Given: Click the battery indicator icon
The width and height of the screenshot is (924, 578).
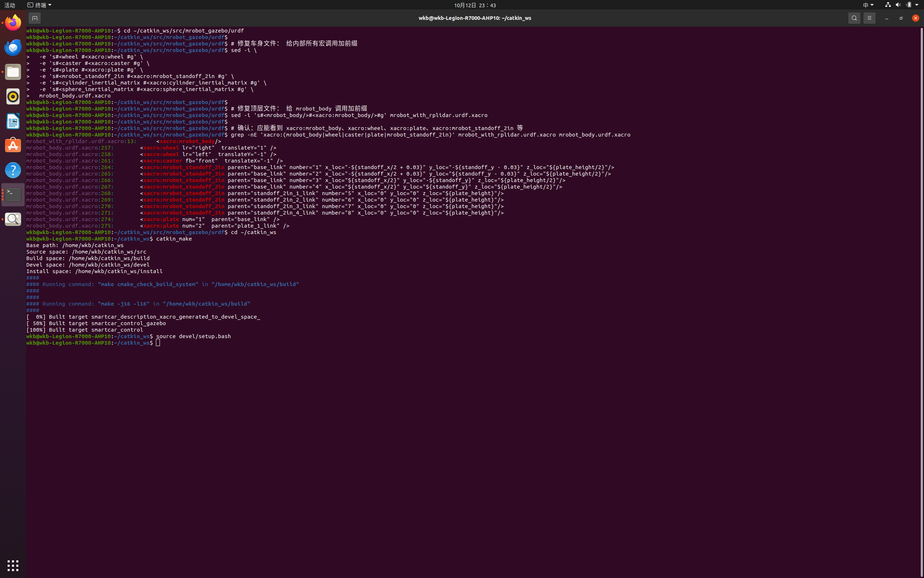Looking at the screenshot, I should (909, 5).
